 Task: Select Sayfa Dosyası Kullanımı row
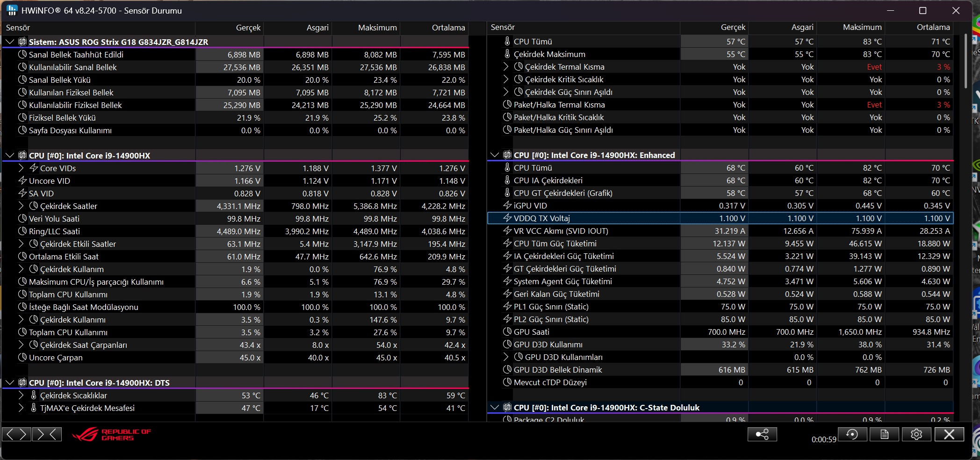coord(235,130)
